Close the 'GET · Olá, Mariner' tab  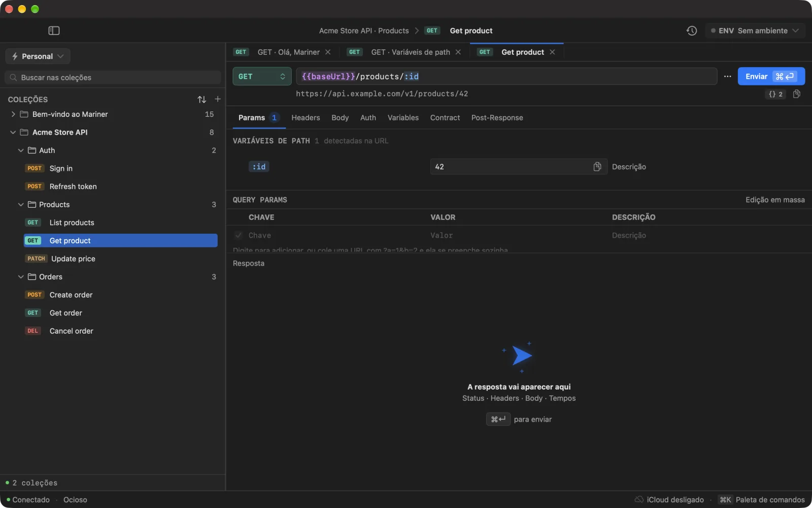coord(328,52)
